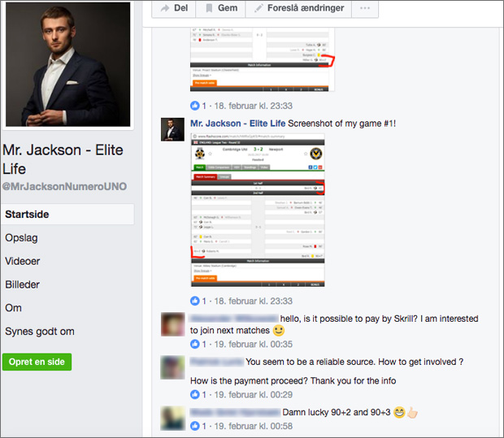Click the like icon under the Skrill comment
Screen dimensions: 504x438
pos(195,345)
